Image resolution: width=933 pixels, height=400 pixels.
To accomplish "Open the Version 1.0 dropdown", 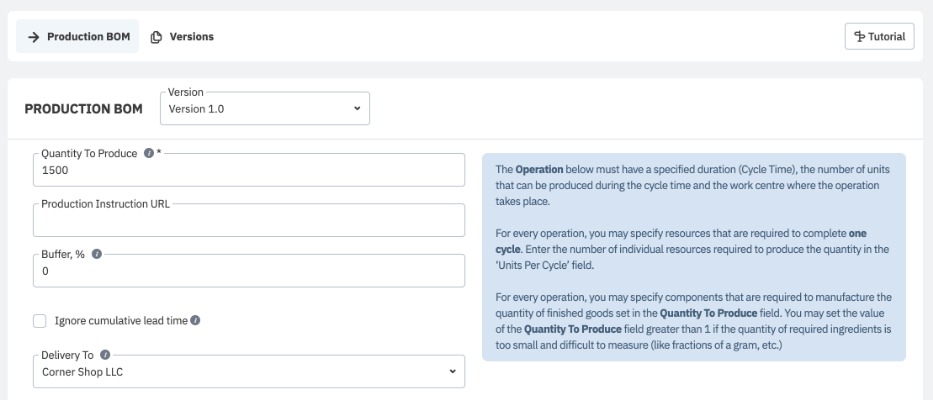I will (x=264, y=109).
